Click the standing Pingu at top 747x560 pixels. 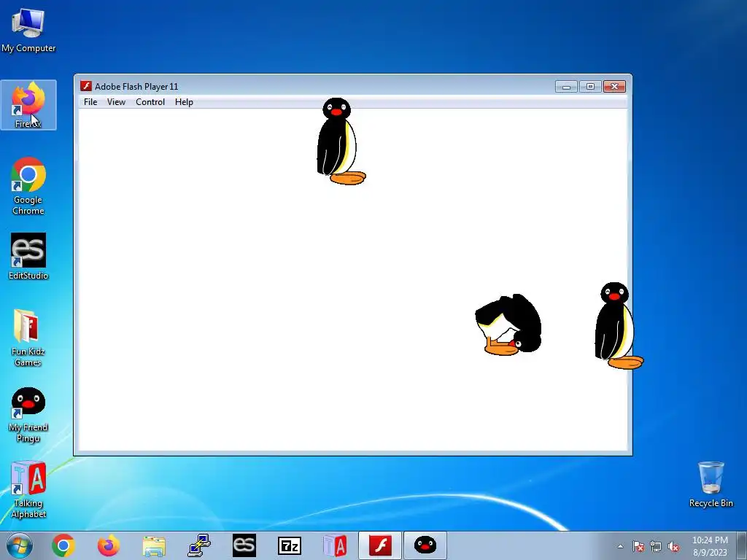[339, 141]
